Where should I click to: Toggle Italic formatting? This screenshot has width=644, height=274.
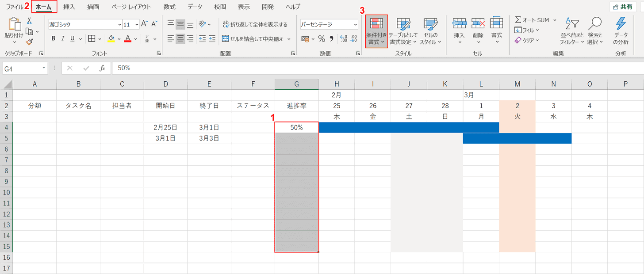[63, 38]
